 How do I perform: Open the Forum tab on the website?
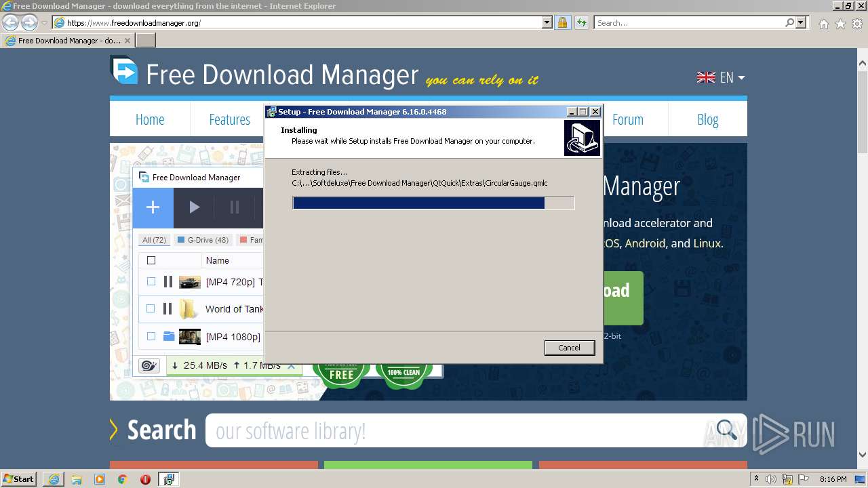tap(628, 119)
